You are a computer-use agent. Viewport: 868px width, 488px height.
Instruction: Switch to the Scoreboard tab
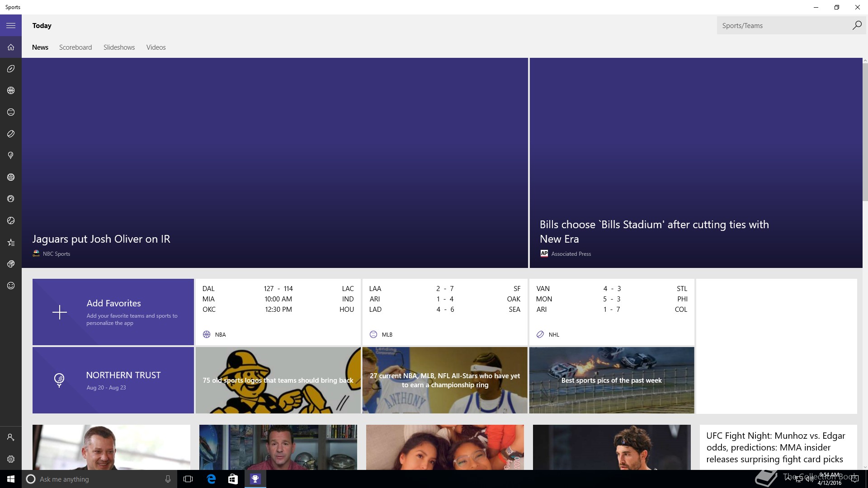pyautogui.click(x=75, y=47)
